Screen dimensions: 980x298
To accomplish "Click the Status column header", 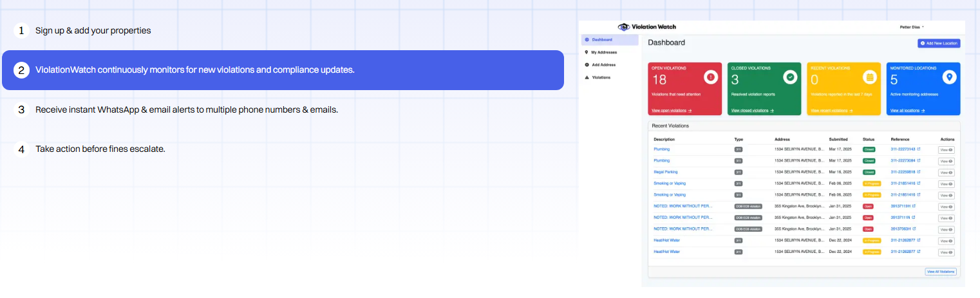I will [869, 139].
